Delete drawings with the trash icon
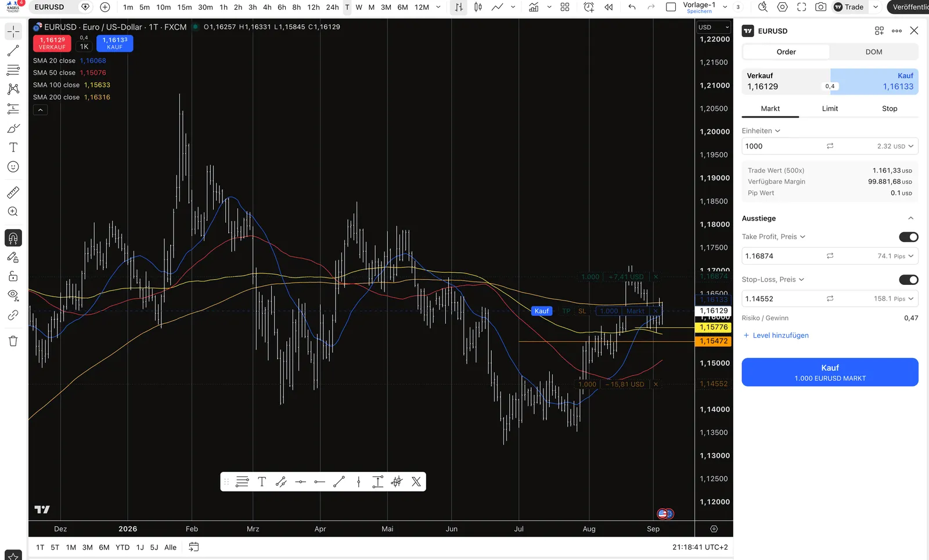 [13, 341]
